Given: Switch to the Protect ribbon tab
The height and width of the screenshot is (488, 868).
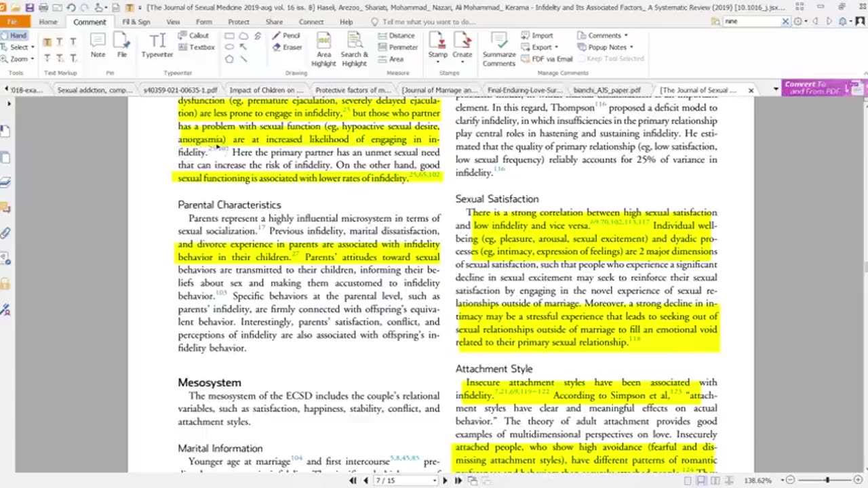Looking at the screenshot, I should (x=238, y=22).
